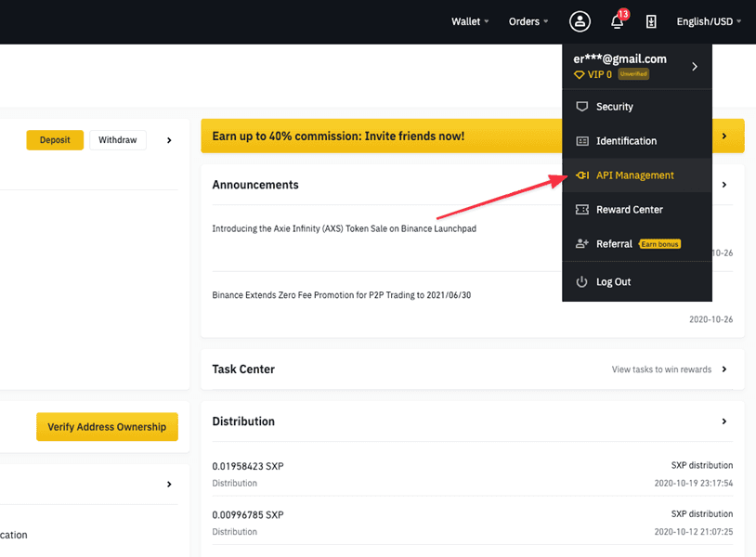Click the VIP 0 diamond icon
756x557 pixels.
579,74
